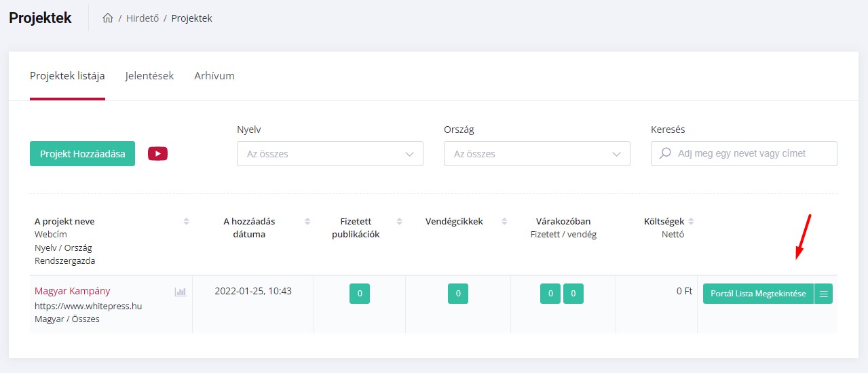The image size is (868, 373).
Task: Click the statistics chart icon beside Magyar Kampány
Action: (180, 292)
